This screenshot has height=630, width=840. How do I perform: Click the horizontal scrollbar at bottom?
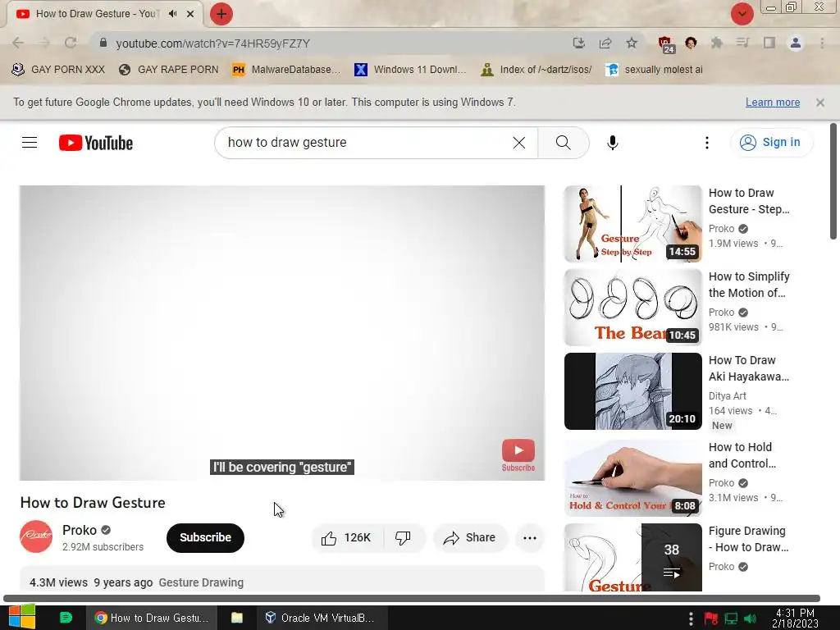tap(412, 598)
